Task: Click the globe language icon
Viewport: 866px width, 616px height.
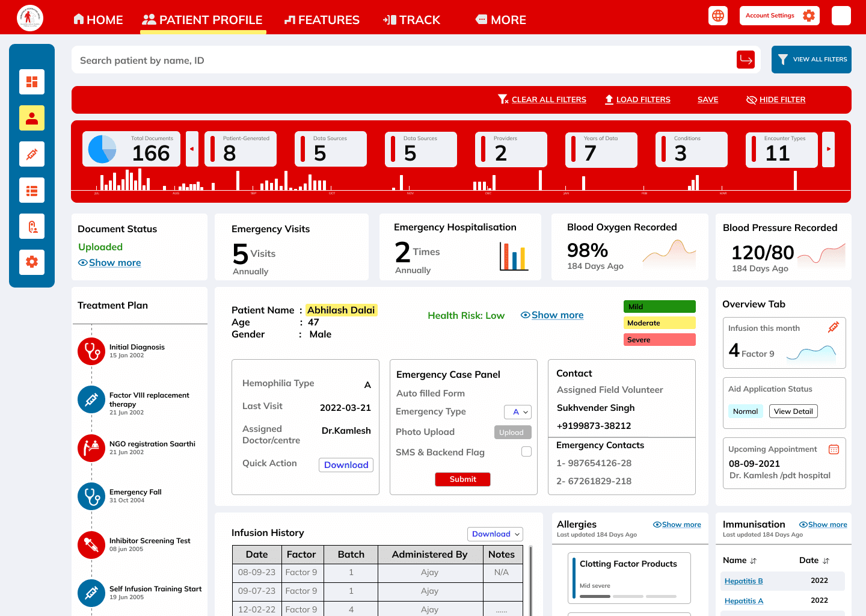Action: click(x=718, y=16)
